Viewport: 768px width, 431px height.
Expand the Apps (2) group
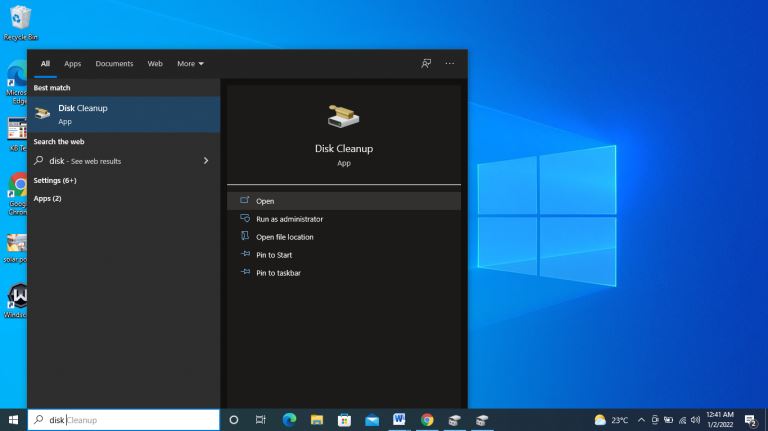48,198
